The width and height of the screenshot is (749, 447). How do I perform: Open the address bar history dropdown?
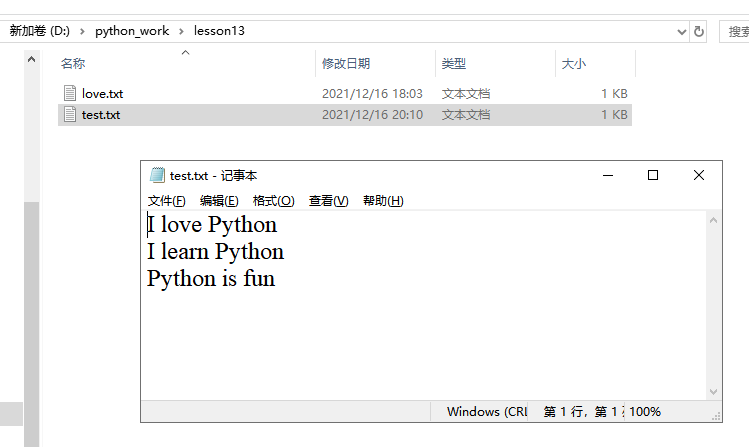(682, 32)
